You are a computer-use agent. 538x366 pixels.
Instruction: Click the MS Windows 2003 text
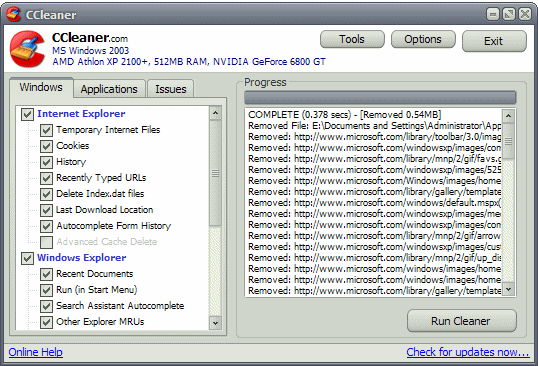coord(91,51)
